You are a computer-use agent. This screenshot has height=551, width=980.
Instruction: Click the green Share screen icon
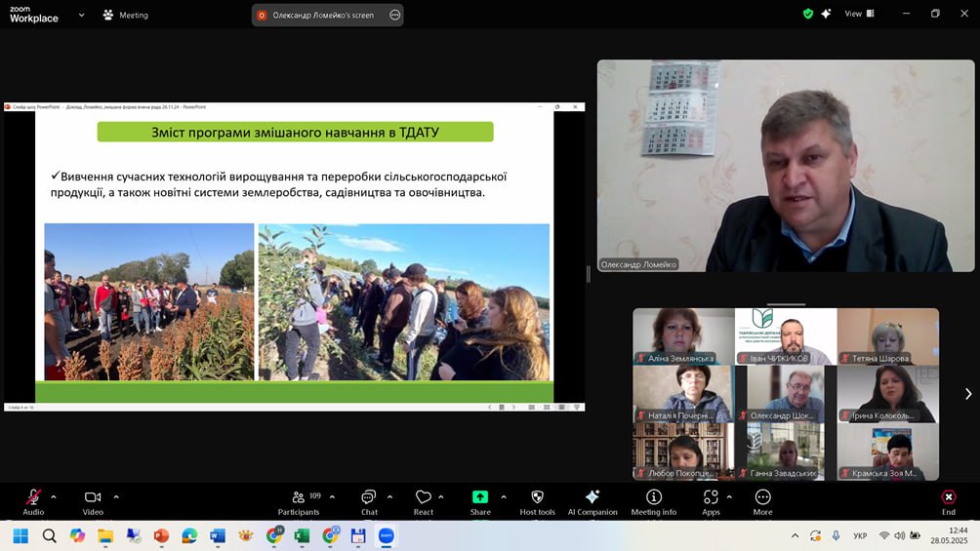point(480,497)
